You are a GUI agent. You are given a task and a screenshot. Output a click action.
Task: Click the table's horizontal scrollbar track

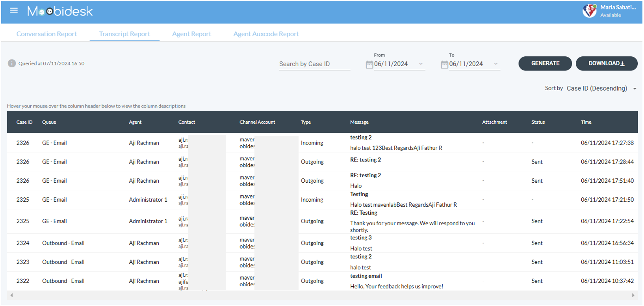click(x=322, y=295)
